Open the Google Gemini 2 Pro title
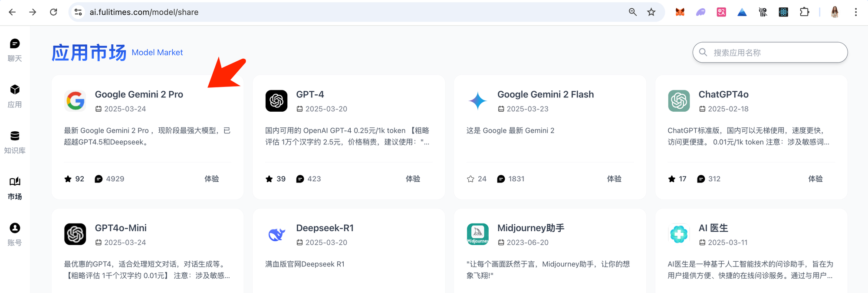Screen dimensions: 868x293 click(x=139, y=94)
